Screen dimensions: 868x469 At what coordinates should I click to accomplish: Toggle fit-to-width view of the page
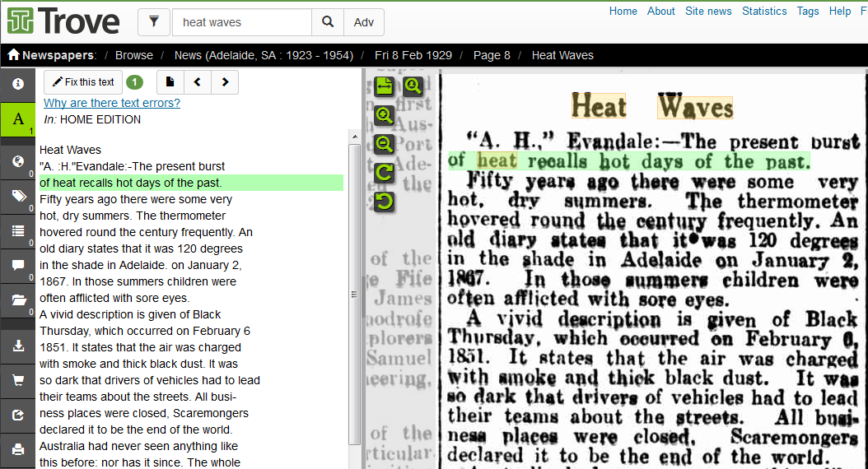click(x=384, y=86)
